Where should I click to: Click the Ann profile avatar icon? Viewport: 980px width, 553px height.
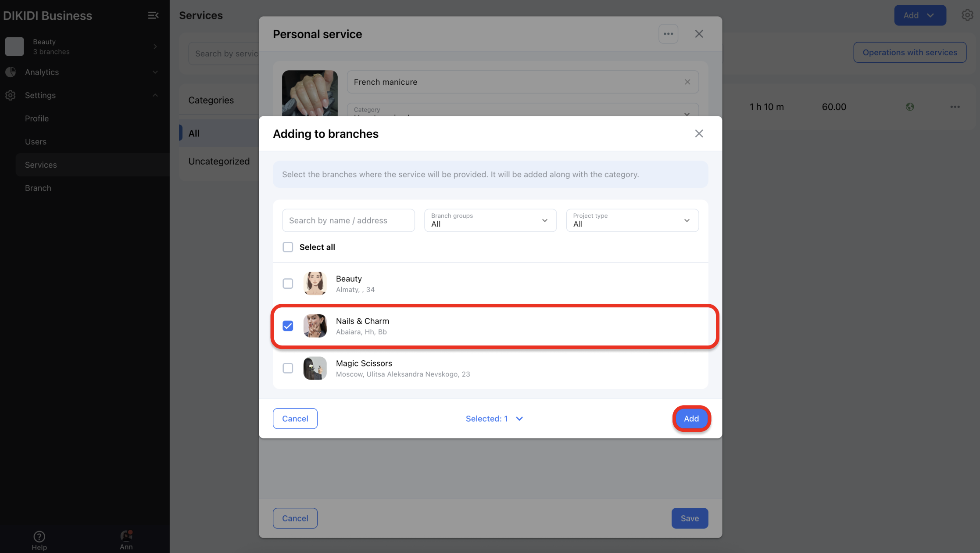pyautogui.click(x=126, y=535)
